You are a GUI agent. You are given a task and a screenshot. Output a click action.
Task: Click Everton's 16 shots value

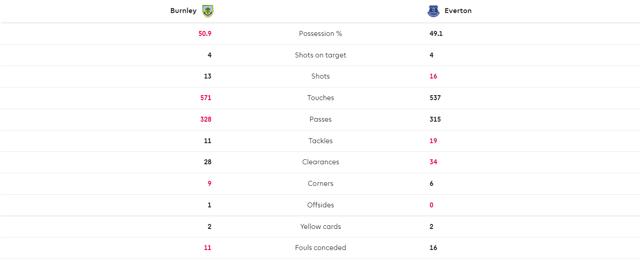pos(433,76)
